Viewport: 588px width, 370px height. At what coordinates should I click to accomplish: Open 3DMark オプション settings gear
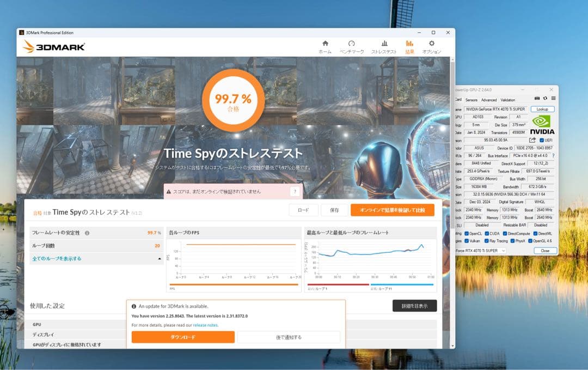tap(433, 45)
